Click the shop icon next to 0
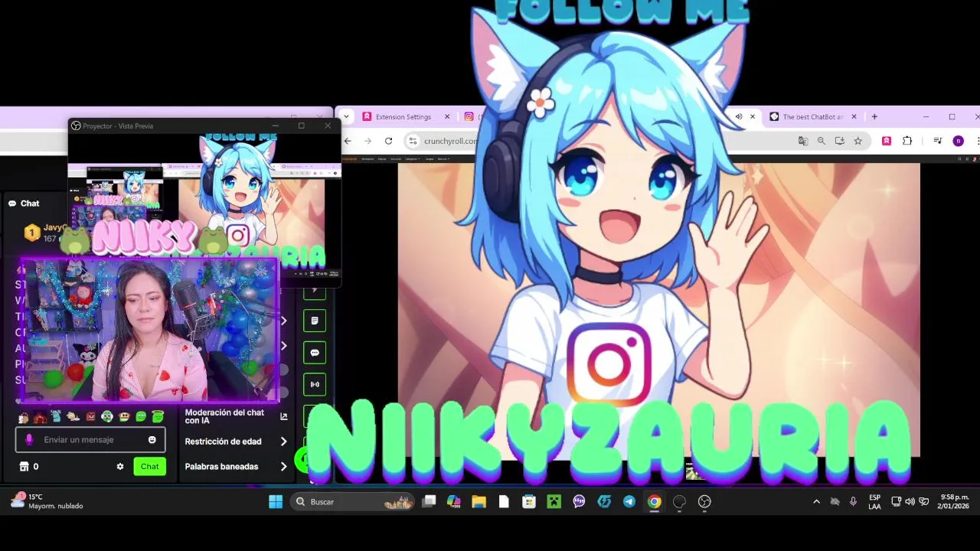 tap(24, 466)
